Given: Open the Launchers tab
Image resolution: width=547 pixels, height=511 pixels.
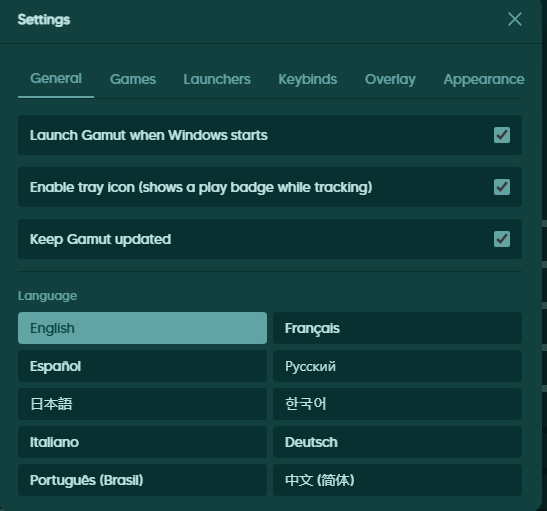Looking at the screenshot, I should coord(217,79).
